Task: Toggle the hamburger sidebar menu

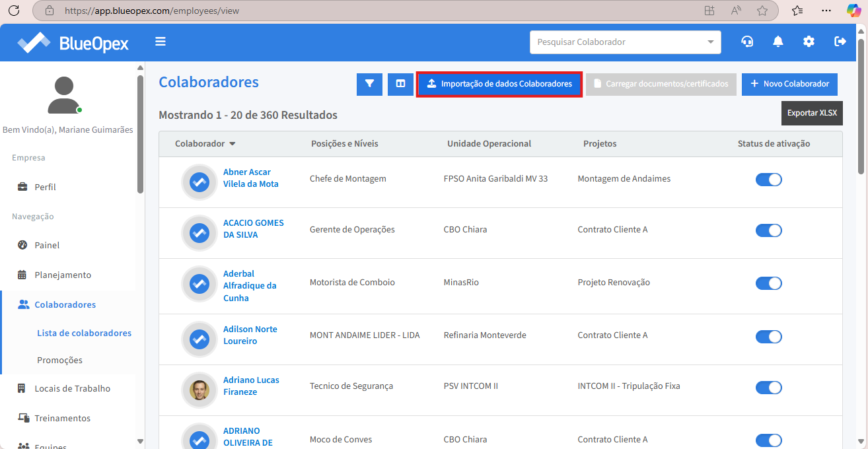Action: [x=161, y=42]
